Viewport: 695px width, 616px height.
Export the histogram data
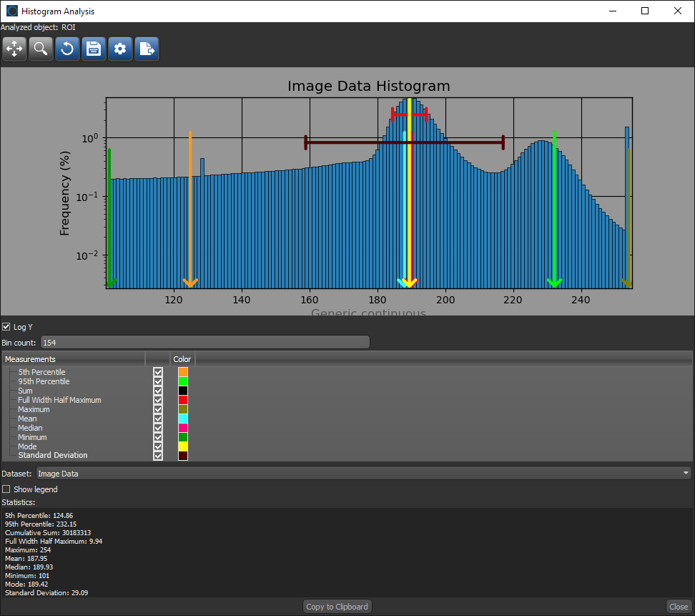pos(147,49)
